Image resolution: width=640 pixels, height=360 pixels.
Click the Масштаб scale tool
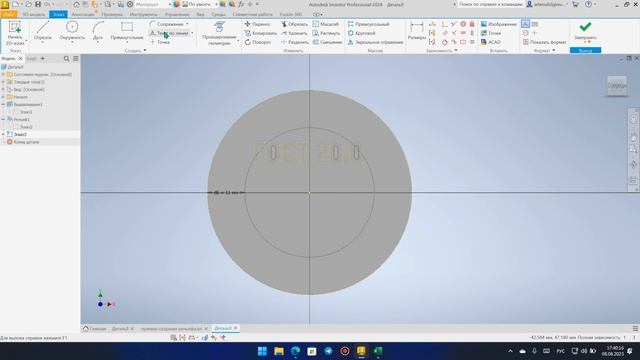pyautogui.click(x=326, y=24)
